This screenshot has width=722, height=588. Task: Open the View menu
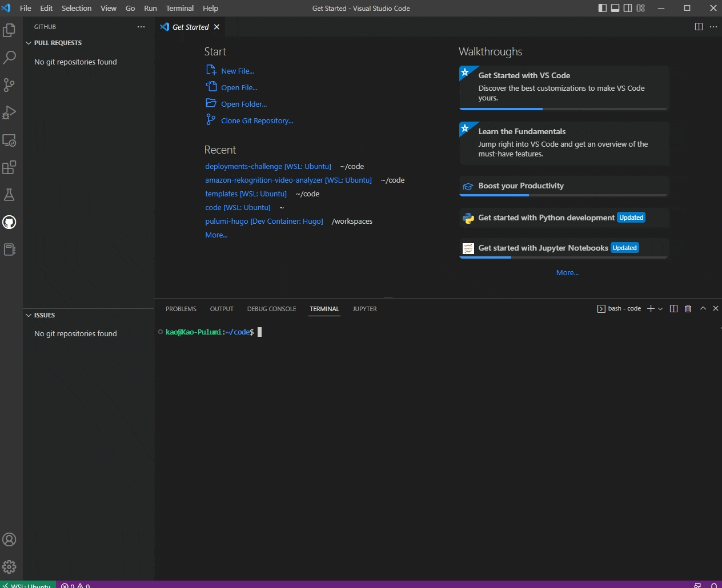[x=109, y=8]
